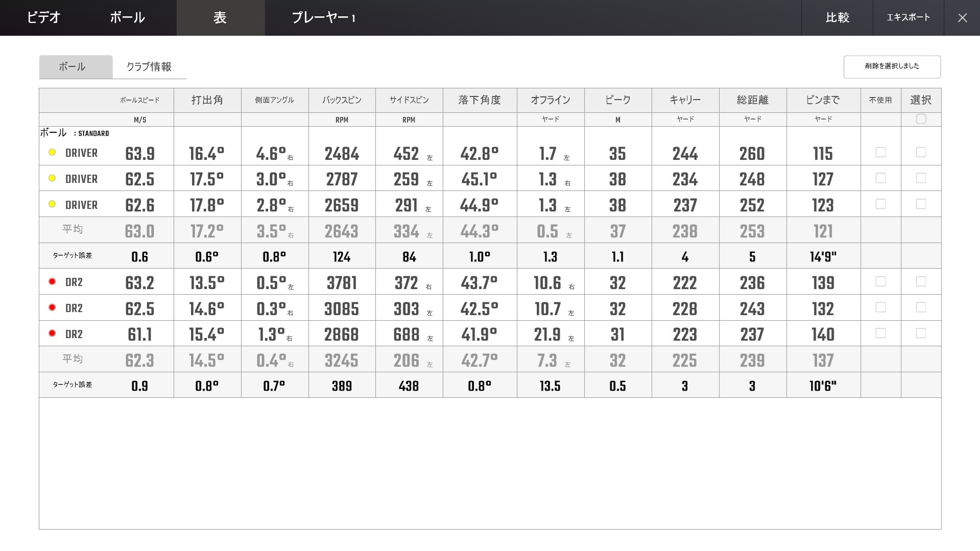Click the バックスピン column header
Screen dimensions: 980x551
(342, 100)
